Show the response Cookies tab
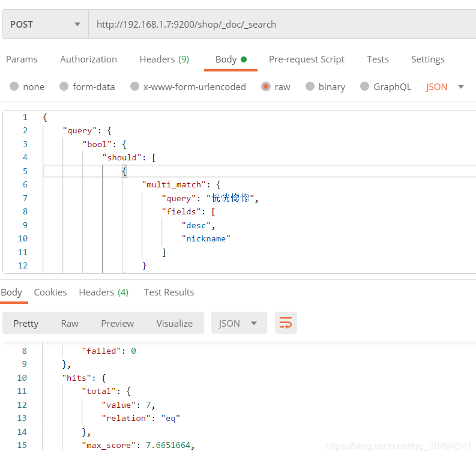 (50, 292)
